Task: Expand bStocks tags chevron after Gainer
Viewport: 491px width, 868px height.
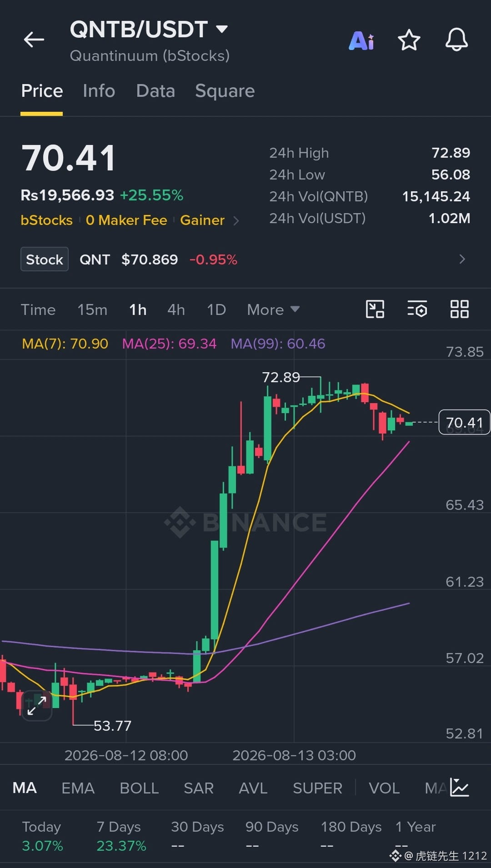Action: (236, 221)
